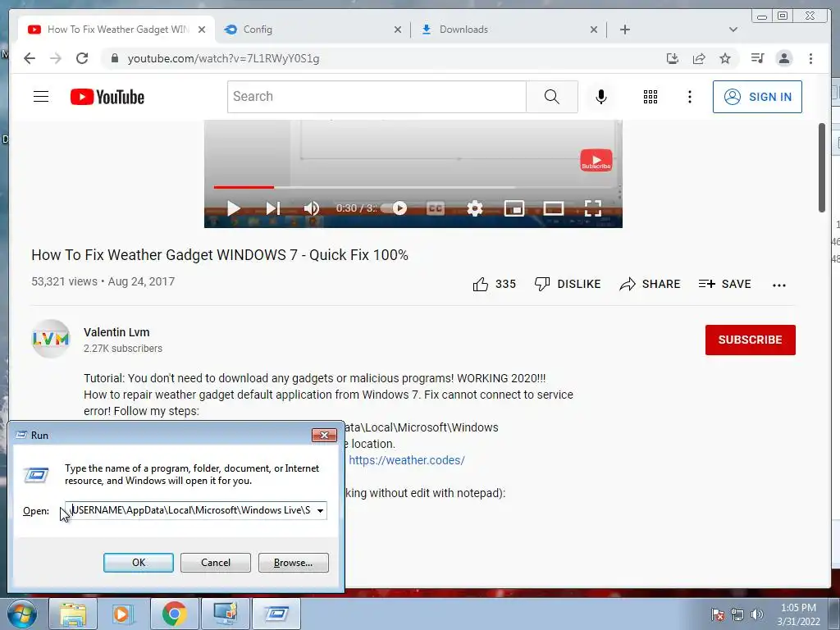Close the Config tab
This screenshot has height=630, width=840.
398,30
